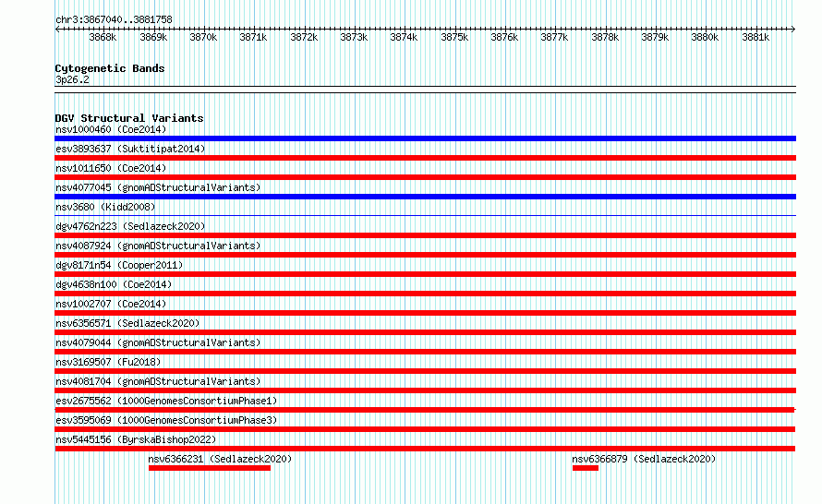Screen dimensions: 822x504
Task: Click the short red bar under nsv6366879
Action: coord(586,468)
